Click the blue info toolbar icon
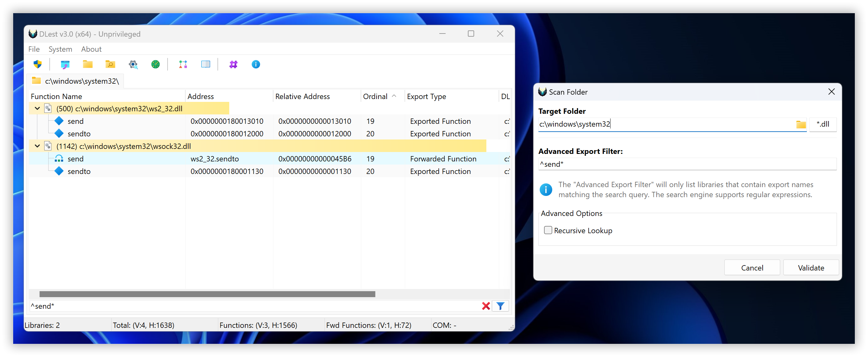The image size is (868, 357). 256,64
